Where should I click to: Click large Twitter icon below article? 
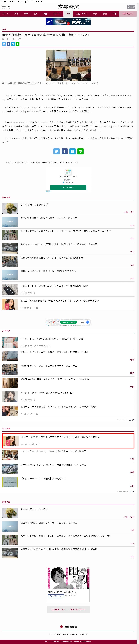56,151
